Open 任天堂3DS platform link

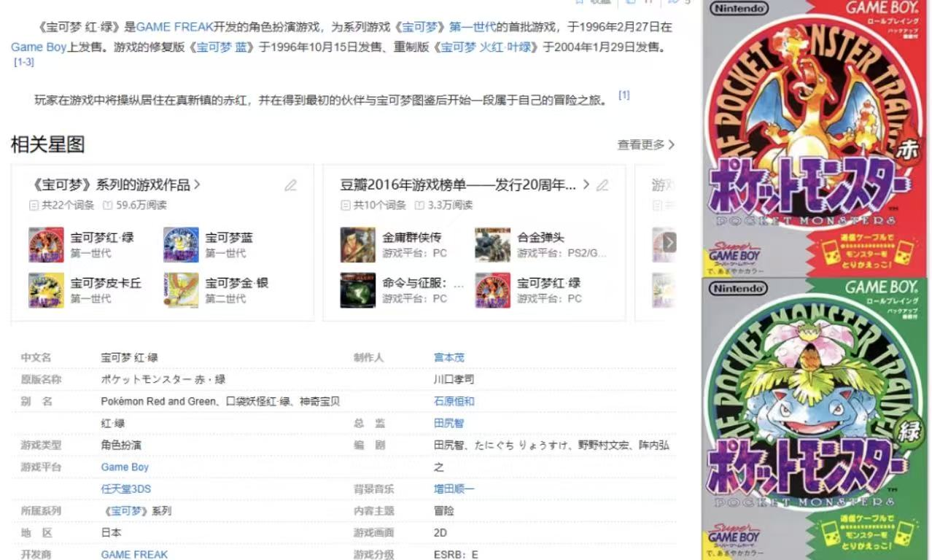pos(125,489)
